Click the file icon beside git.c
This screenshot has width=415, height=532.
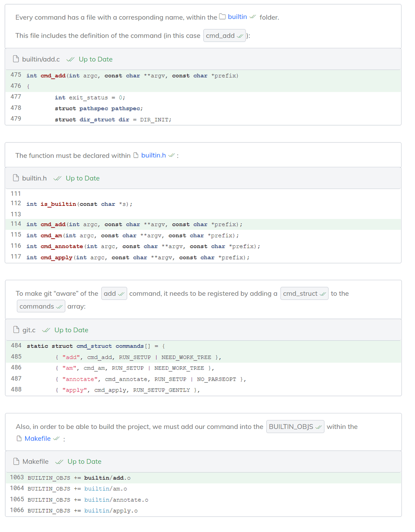tap(16, 330)
